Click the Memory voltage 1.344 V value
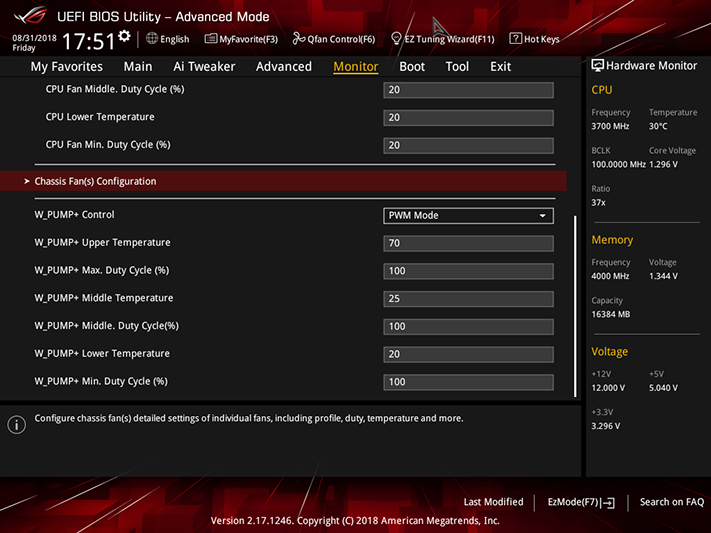The height and width of the screenshot is (533, 711). tap(663, 276)
